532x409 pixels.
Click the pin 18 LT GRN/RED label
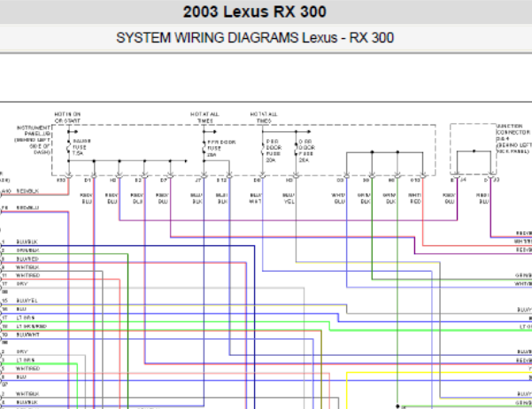[31, 326]
